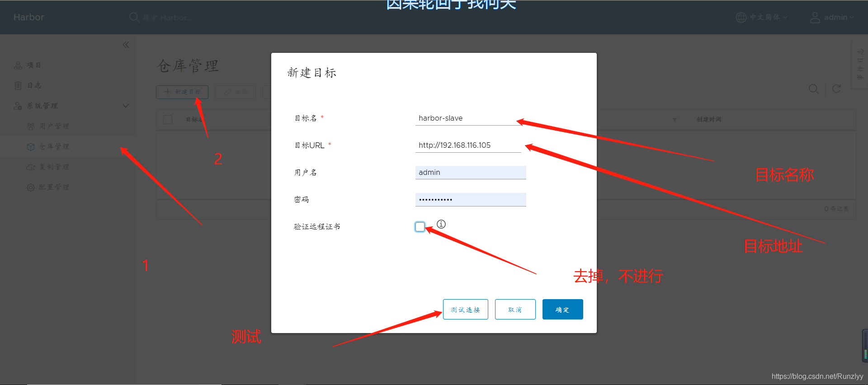Click the 测试连接 button

click(466, 310)
